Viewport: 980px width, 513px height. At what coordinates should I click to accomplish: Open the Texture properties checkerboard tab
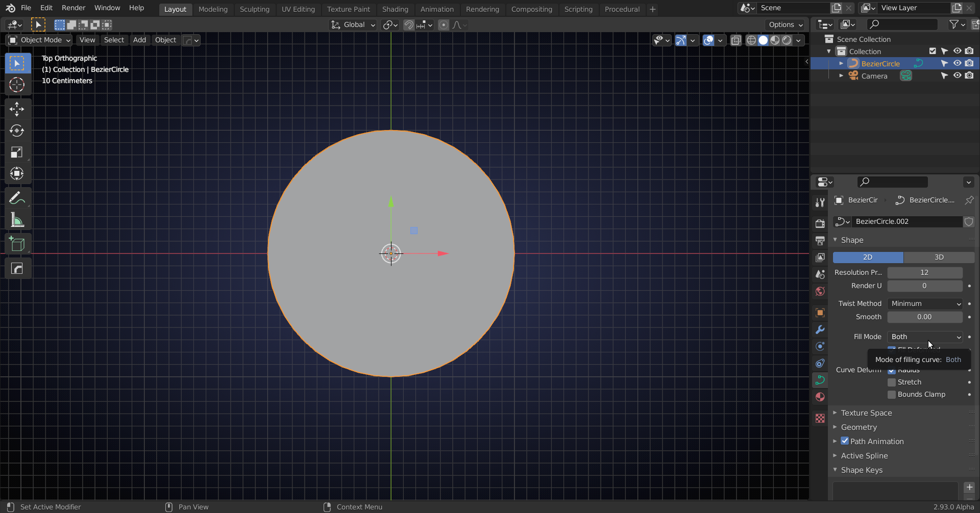820,418
